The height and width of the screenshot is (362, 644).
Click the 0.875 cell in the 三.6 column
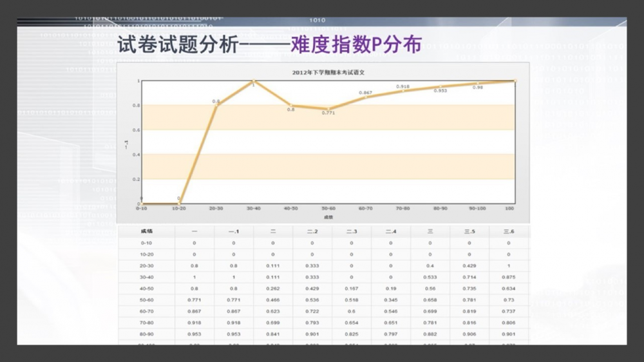[x=509, y=277]
